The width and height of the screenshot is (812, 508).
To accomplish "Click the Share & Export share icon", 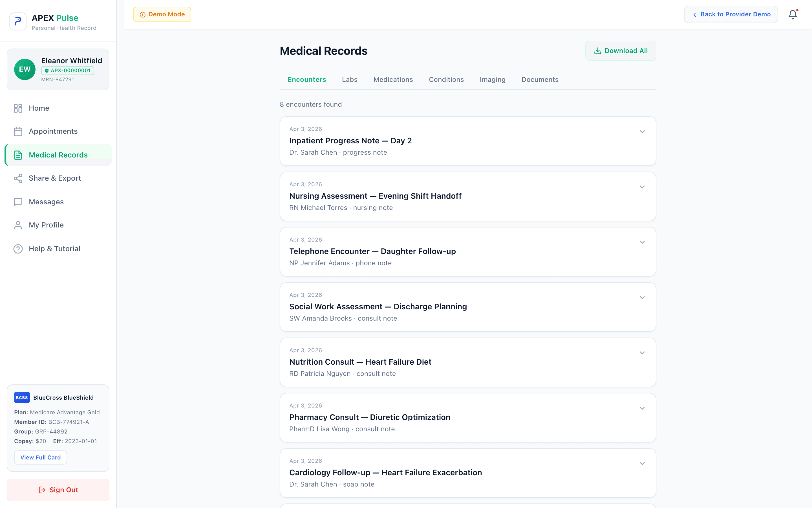I will pos(18,178).
